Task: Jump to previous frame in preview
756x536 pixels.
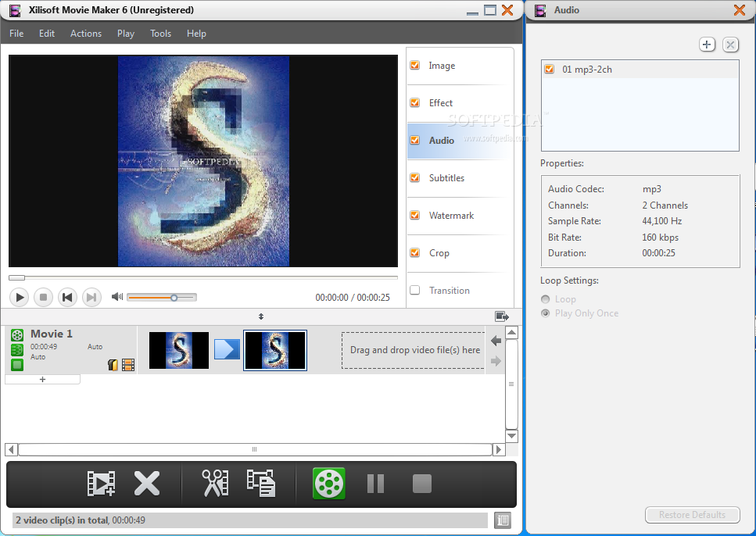Action: pyautogui.click(x=67, y=297)
